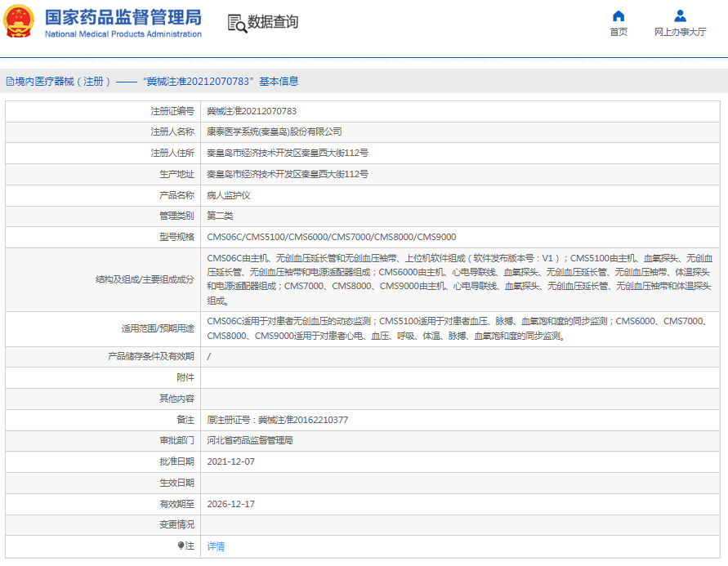Select 康泰医学系统(秦皇岛)股份有限公司 registrant name
Screen dimensions: 728x566
pyautogui.click(x=275, y=131)
